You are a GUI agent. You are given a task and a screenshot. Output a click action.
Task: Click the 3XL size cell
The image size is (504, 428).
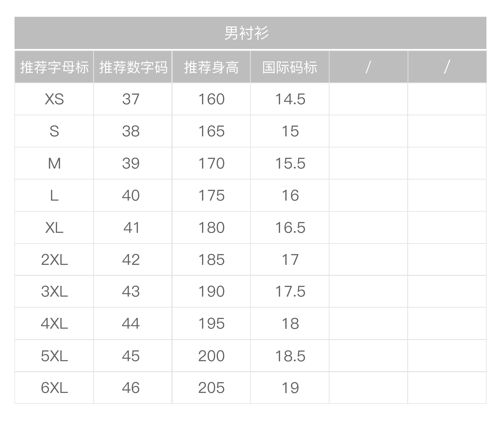pos(54,291)
